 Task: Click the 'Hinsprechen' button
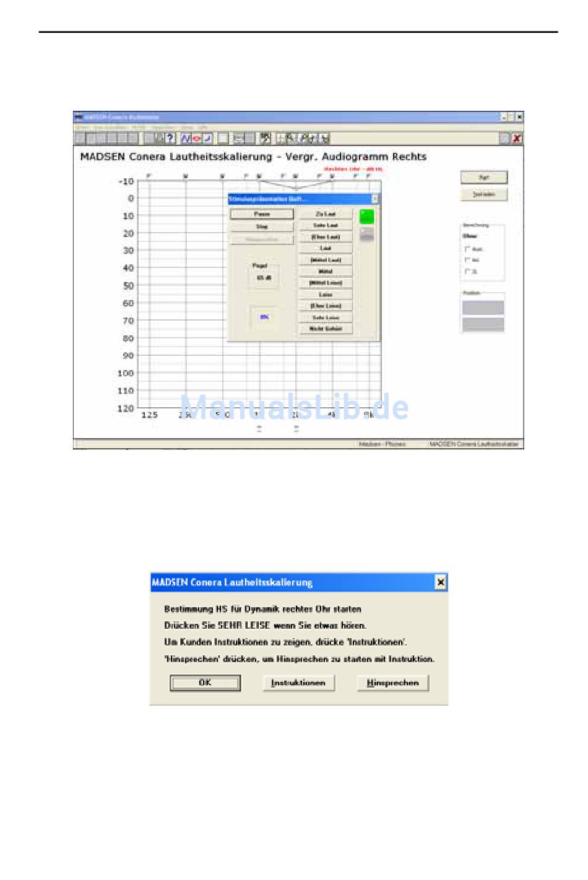pyautogui.click(x=393, y=683)
